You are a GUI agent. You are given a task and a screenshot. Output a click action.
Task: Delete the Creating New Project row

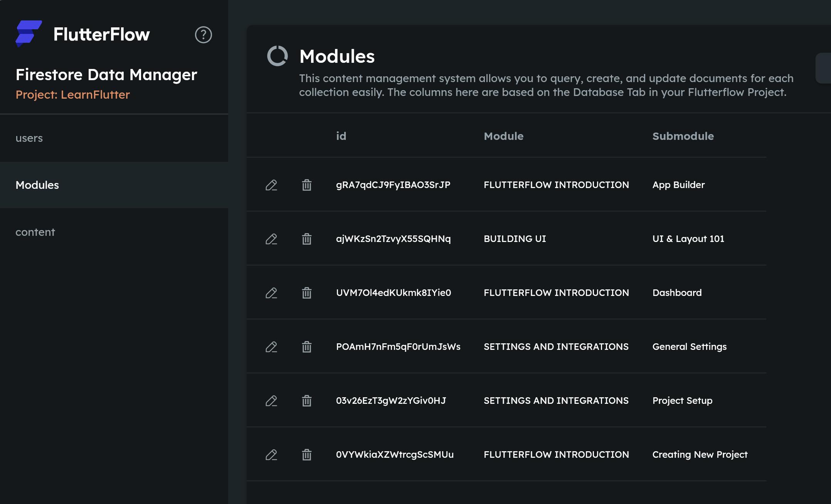click(306, 455)
